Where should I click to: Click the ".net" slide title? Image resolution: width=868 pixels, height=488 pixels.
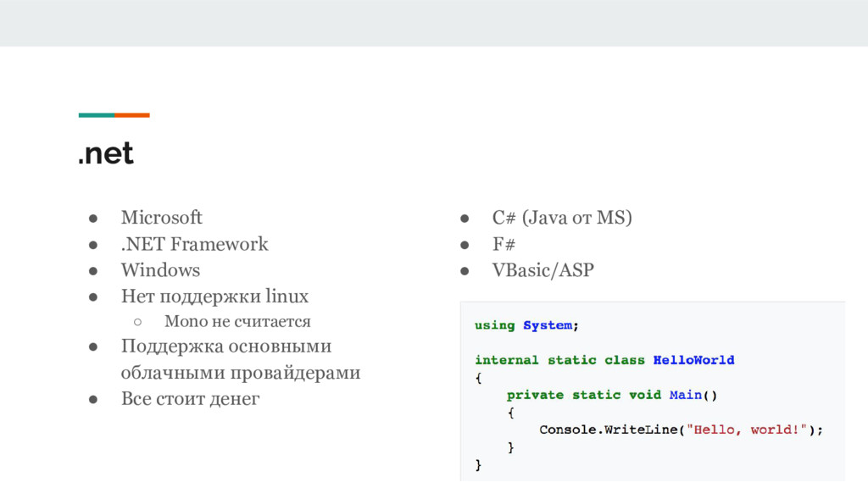(106, 153)
